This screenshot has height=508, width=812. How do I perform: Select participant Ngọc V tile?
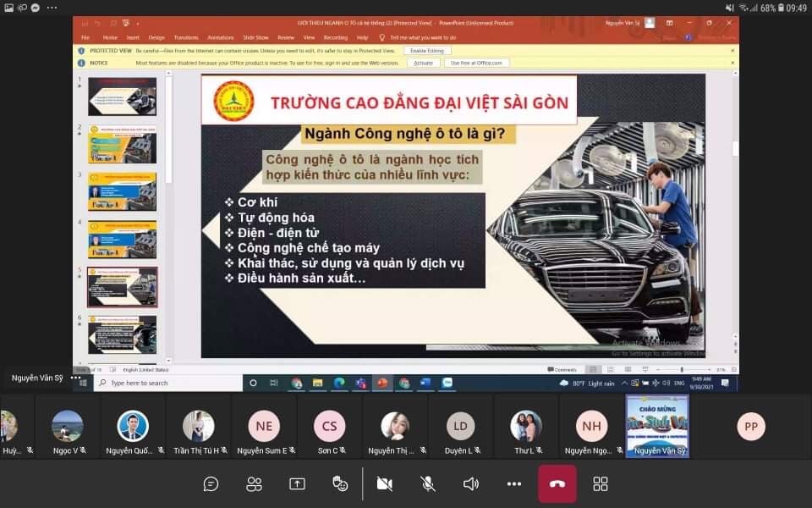(x=68, y=427)
